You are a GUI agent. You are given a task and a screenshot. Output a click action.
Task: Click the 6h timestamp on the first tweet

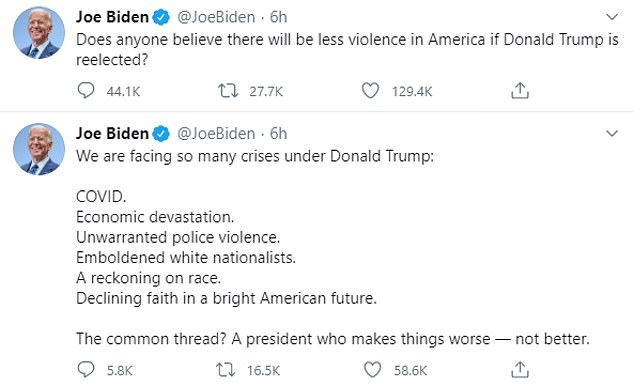click(x=279, y=17)
